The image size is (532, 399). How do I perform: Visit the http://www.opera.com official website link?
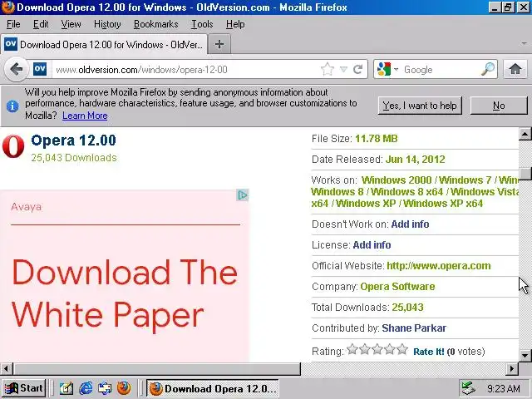(x=439, y=266)
